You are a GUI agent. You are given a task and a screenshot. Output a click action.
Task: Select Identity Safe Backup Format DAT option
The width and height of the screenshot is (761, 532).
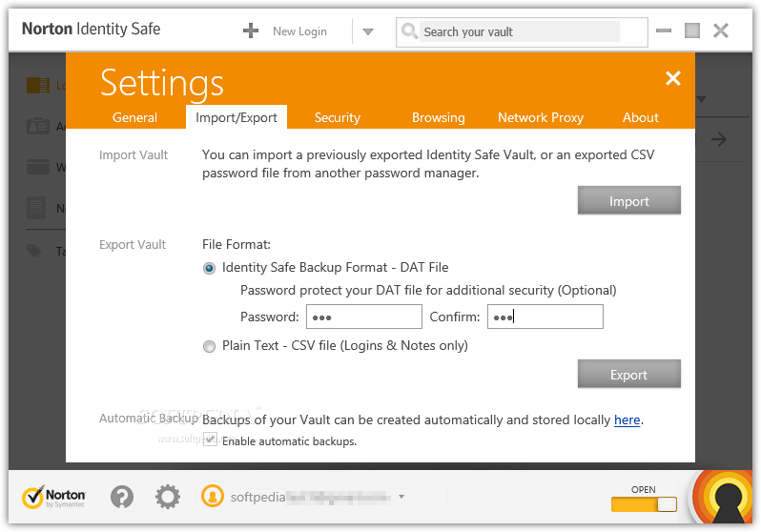click(x=209, y=268)
